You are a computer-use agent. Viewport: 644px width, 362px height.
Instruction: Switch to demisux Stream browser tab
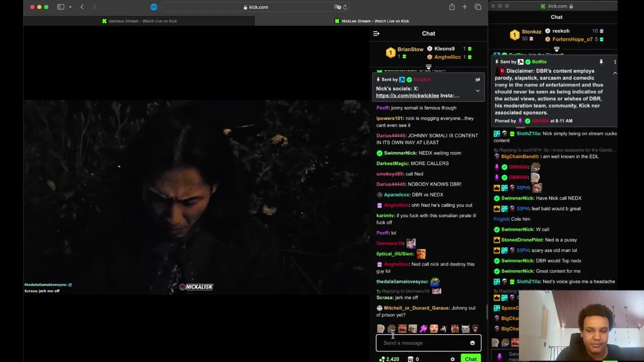click(x=139, y=21)
